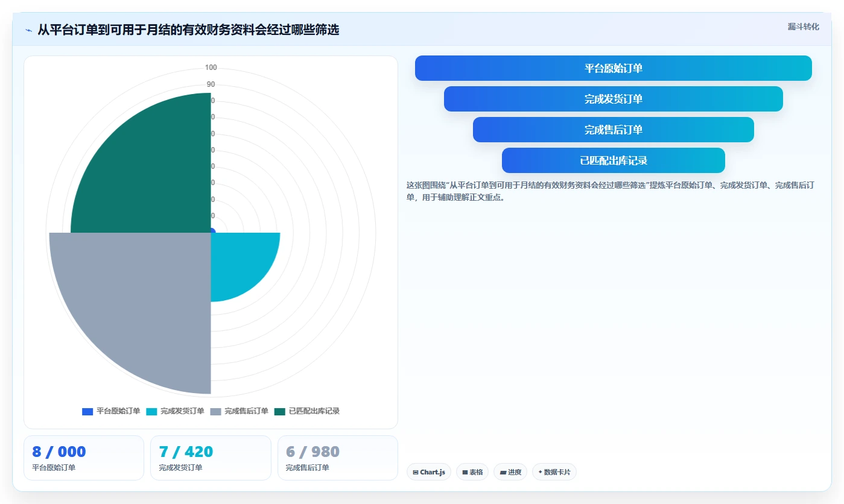The width and height of the screenshot is (844, 504).
Task: Select the 平台原始订单 funnel bar
Action: (613, 68)
